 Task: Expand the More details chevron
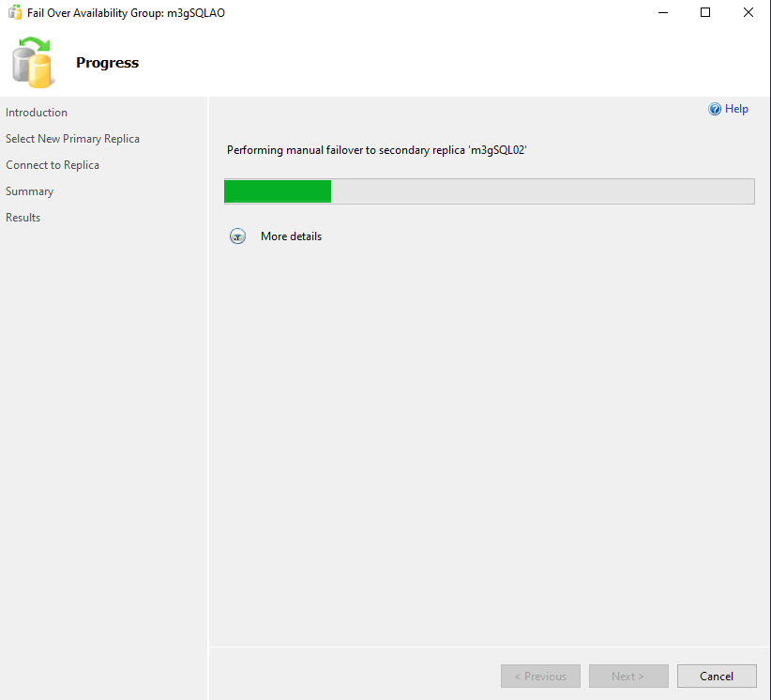click(x=237, y=236)
